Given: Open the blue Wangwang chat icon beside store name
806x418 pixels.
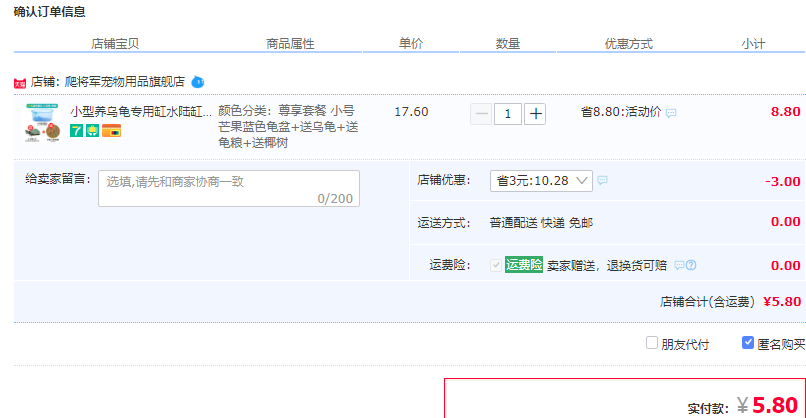Looking at the screenshot, I should coord(198,82).
